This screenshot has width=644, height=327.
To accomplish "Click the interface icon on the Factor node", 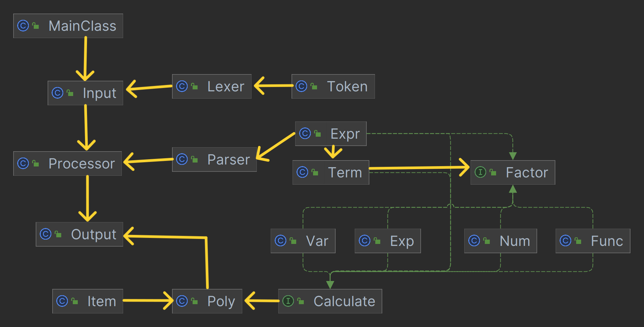I will click(480, 172).
